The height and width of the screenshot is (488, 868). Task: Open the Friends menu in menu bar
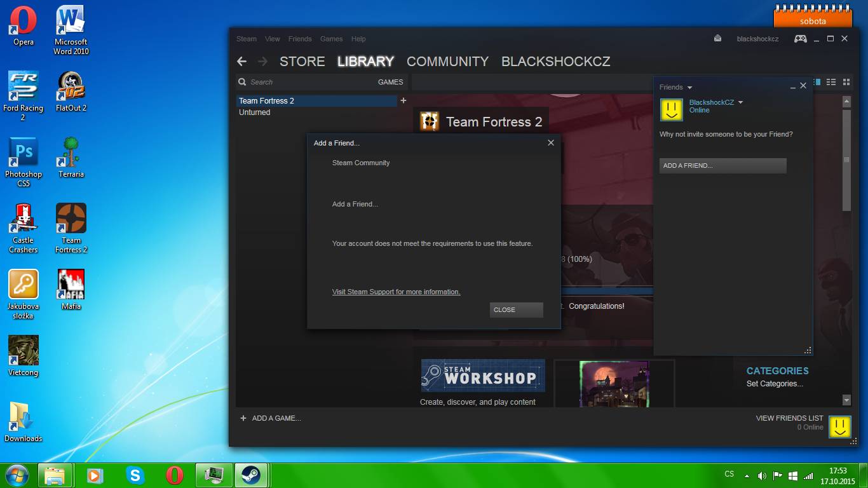tap(300, 39)
